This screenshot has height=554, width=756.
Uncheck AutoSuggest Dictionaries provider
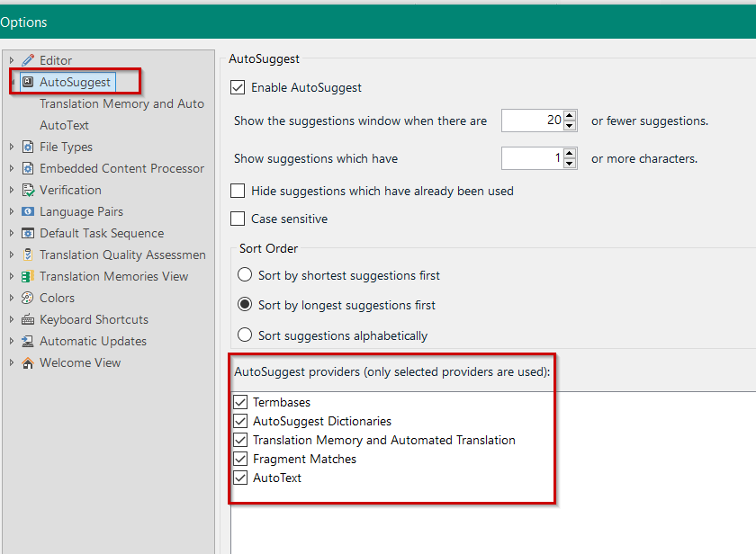(x=240, y=421)
